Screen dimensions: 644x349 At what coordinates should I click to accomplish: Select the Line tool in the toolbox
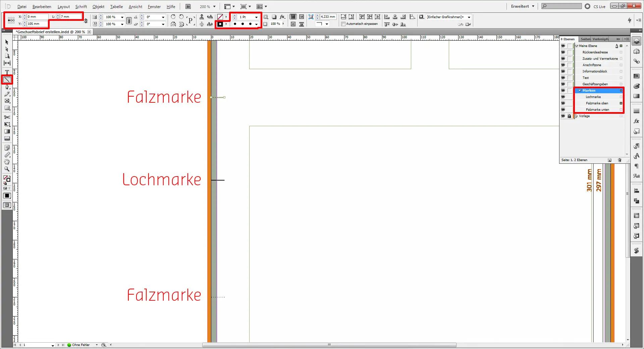pos(7,80)
